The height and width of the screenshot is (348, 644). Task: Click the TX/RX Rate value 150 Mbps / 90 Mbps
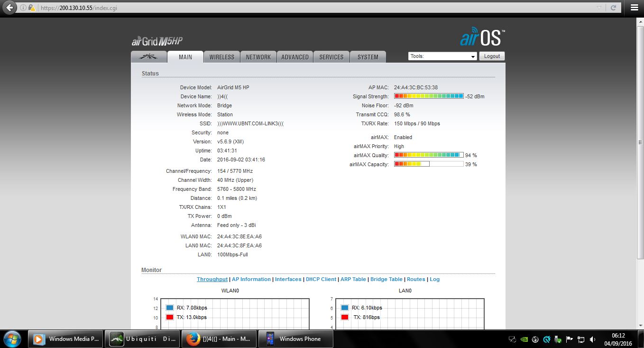[x=417, y=123]
